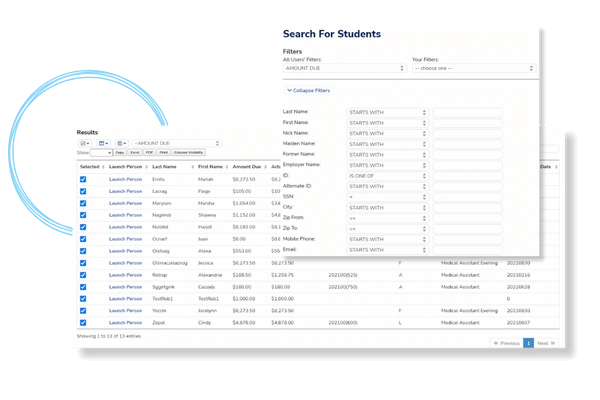
Task: Open the column layout icon menu
Action: point(105,144)
